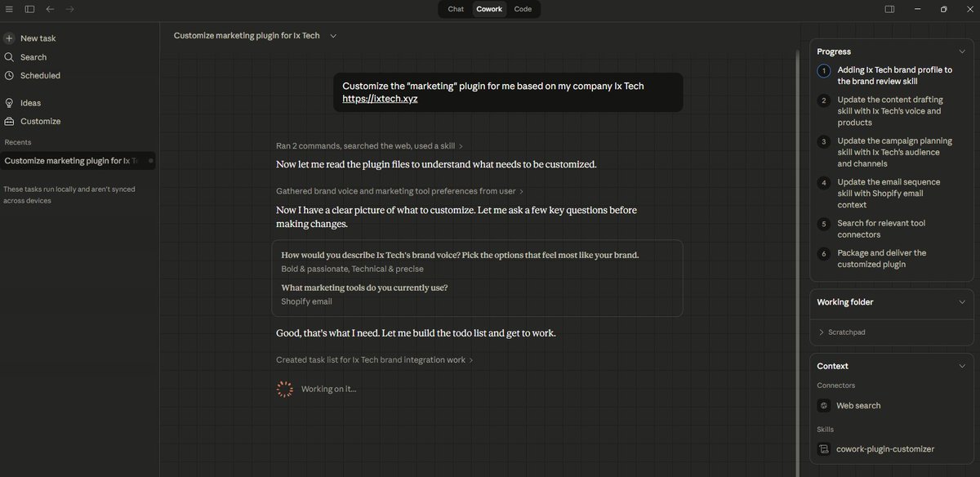Click title text 'Customize marketing plugin for Ix Tech'
980x477 pixels.
click(x=247, y=36)
